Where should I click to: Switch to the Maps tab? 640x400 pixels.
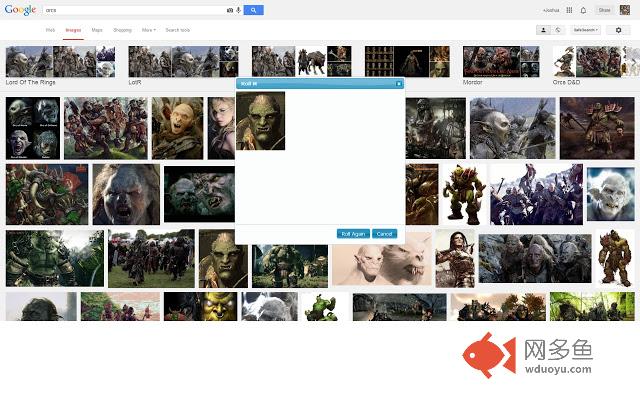pos(97,30)
